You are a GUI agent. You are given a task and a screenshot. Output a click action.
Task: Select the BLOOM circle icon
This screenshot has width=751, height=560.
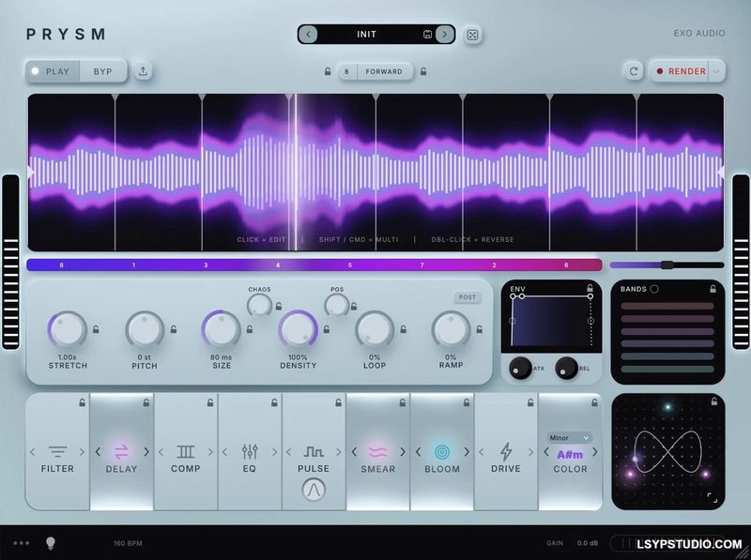442,451
